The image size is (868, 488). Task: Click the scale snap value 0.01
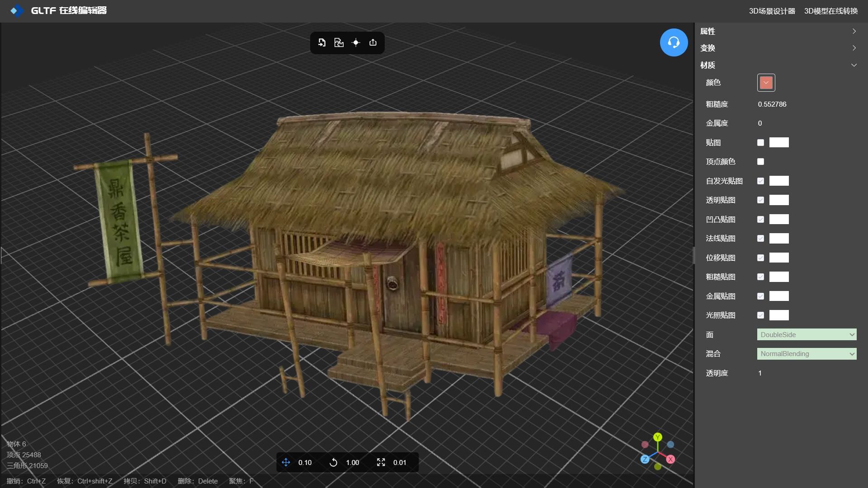coord(400,462)
